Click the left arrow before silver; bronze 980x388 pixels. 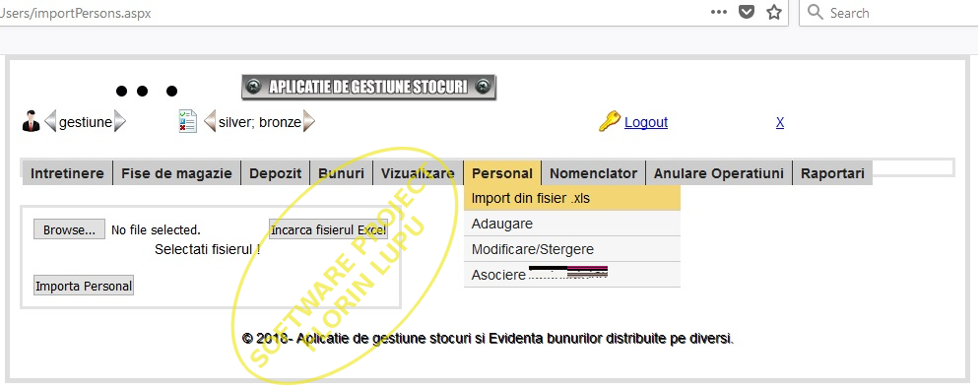point(210,121)
